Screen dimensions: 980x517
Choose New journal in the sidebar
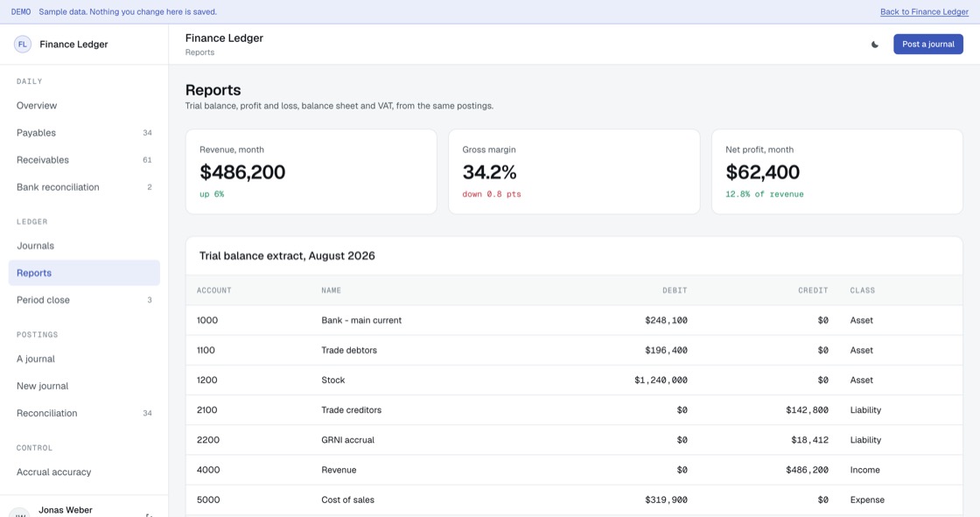click(x=84, y=386)
